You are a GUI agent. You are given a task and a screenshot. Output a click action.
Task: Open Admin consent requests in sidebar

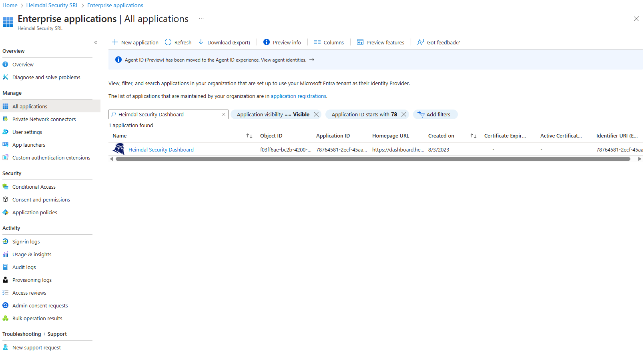(40, 305)
